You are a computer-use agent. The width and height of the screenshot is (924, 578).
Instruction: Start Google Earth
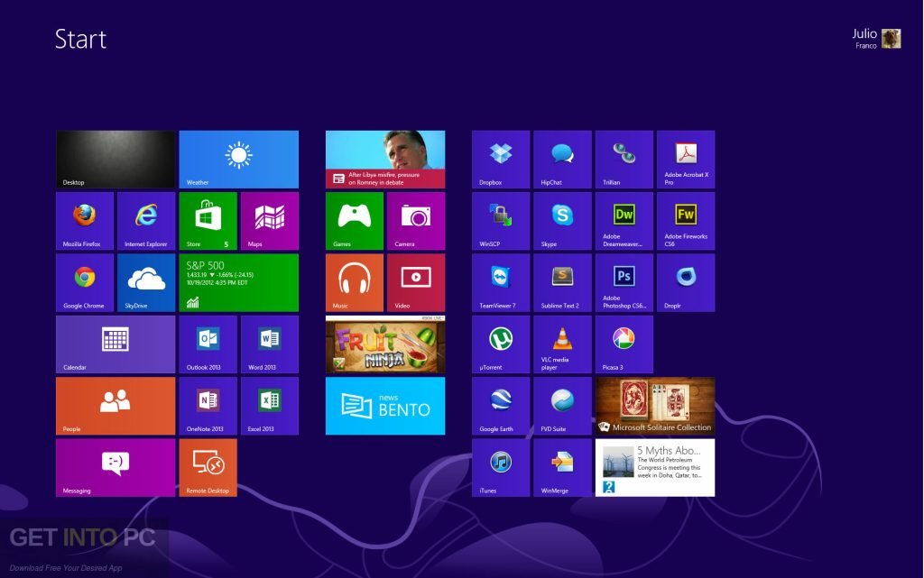[x=500, y=405]
